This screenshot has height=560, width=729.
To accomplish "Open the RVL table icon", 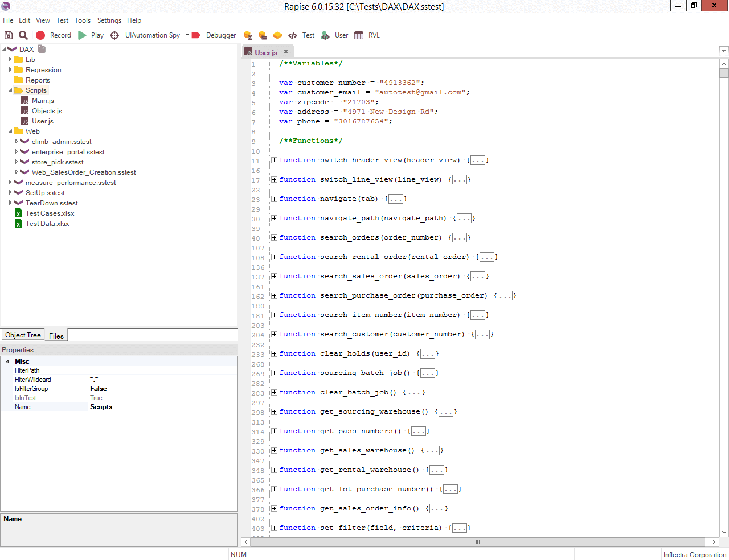I will pyautogui.click(x=359, y=35).
